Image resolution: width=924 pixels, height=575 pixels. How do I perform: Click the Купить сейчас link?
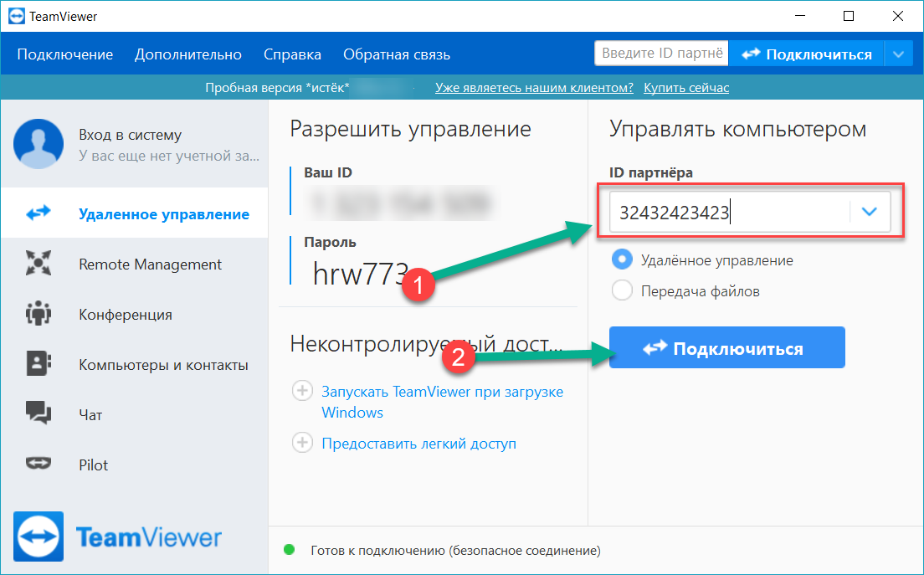click(x=686, y=88)
